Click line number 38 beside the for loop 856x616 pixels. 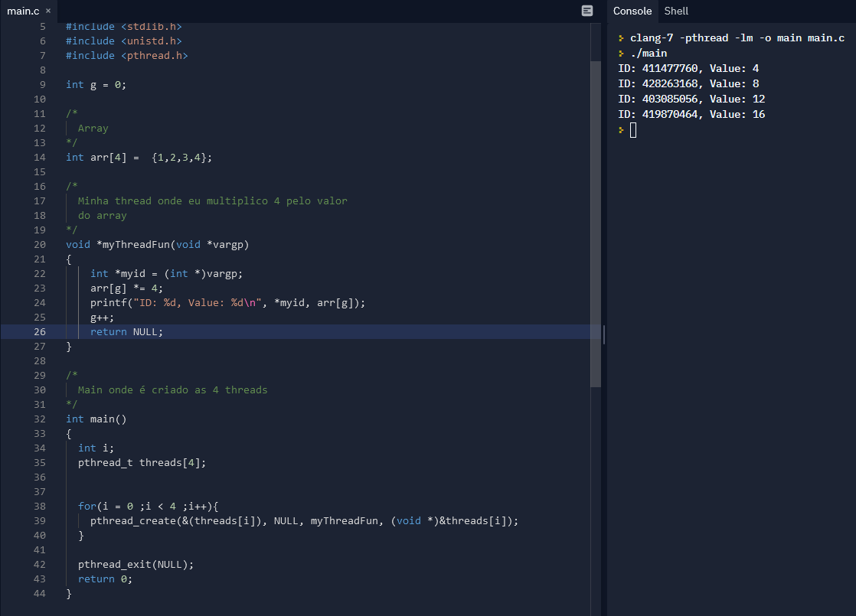[40, 507]
